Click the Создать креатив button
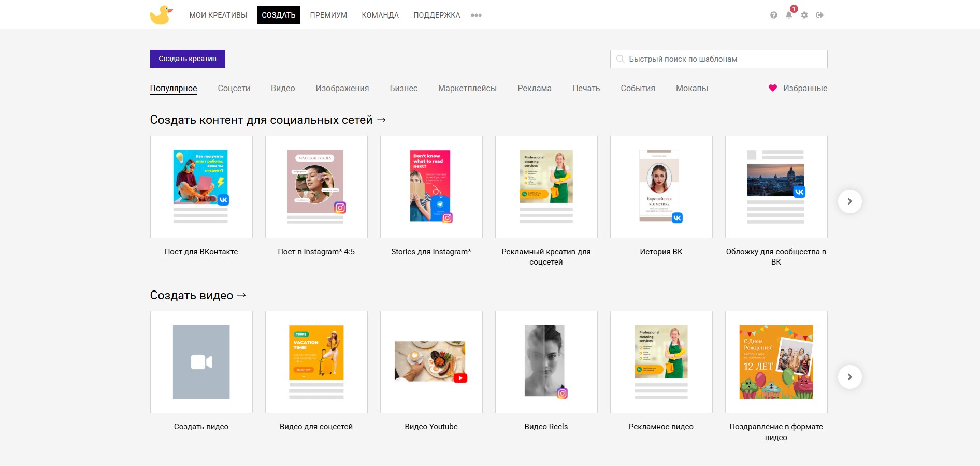 (x=188, y=59)
